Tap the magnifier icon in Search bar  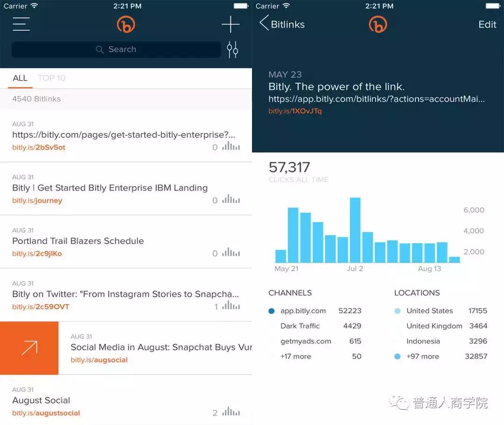coord(100,49)
